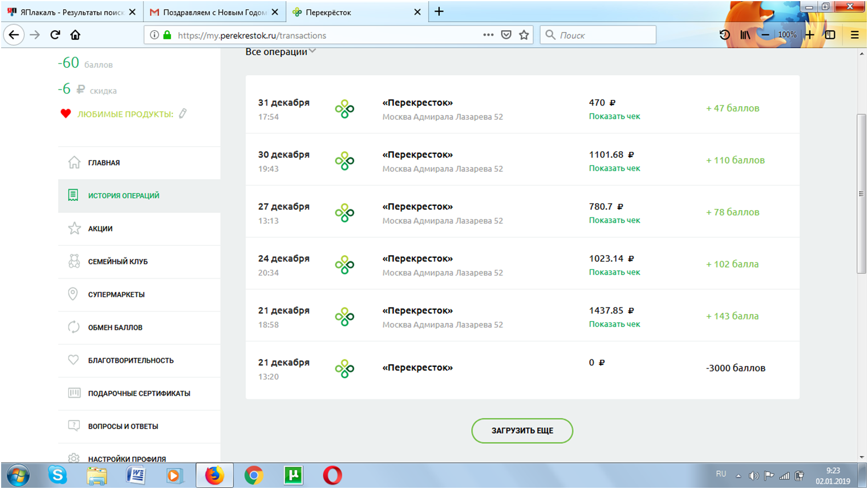Open the Главная menu item
Image resolution: width=868 pixels, height=489 pixels.
(139, 163)
